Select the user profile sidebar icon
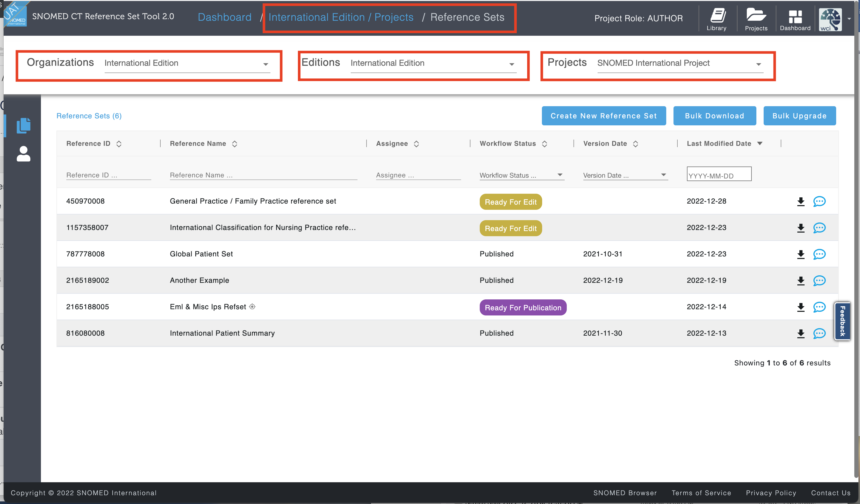This screenshot has height=504, width=860. coord(24,154)
